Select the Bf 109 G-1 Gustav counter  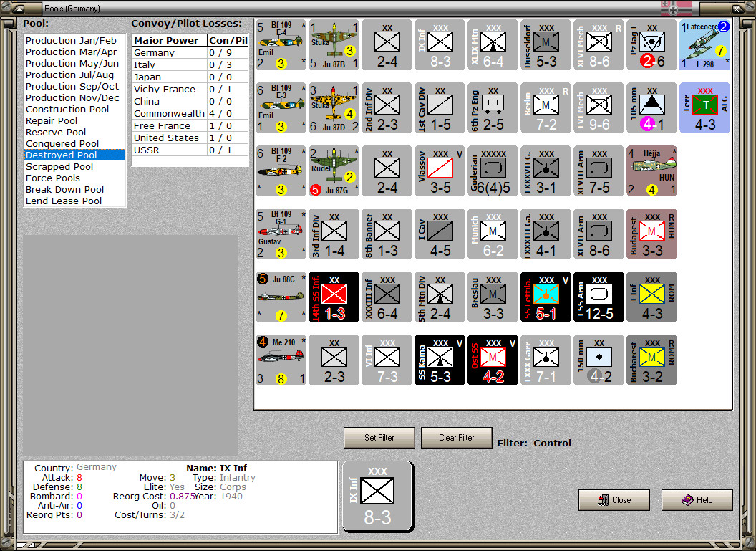click(x=281, y=234)
